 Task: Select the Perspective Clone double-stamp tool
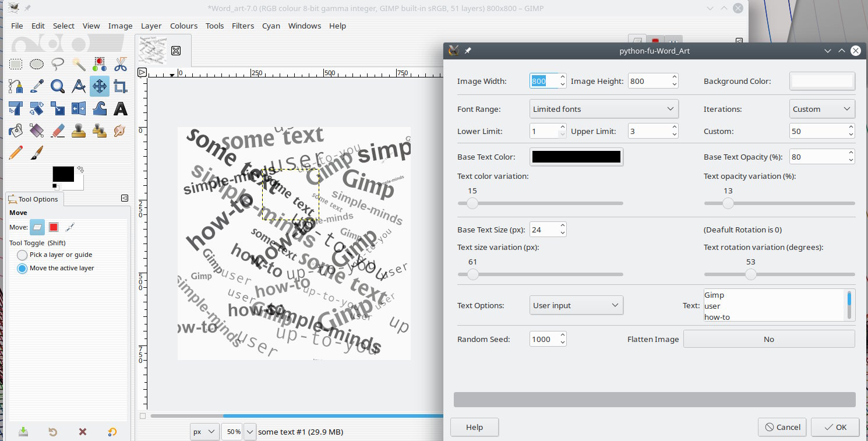[x=100, y=130]
